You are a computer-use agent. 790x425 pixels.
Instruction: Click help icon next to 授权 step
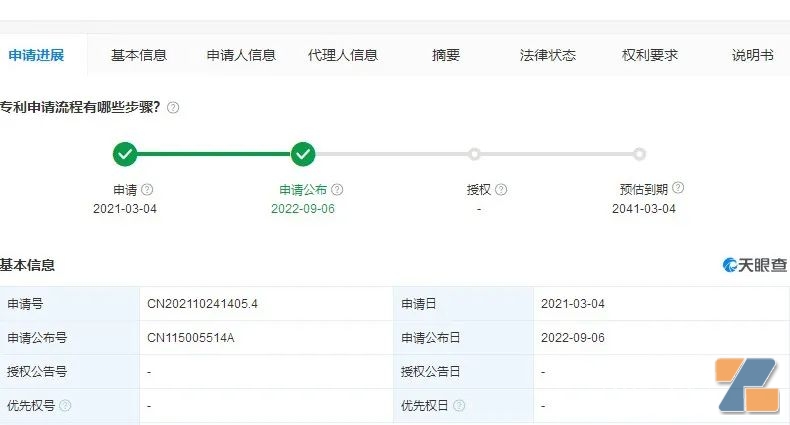click(501, 189)
